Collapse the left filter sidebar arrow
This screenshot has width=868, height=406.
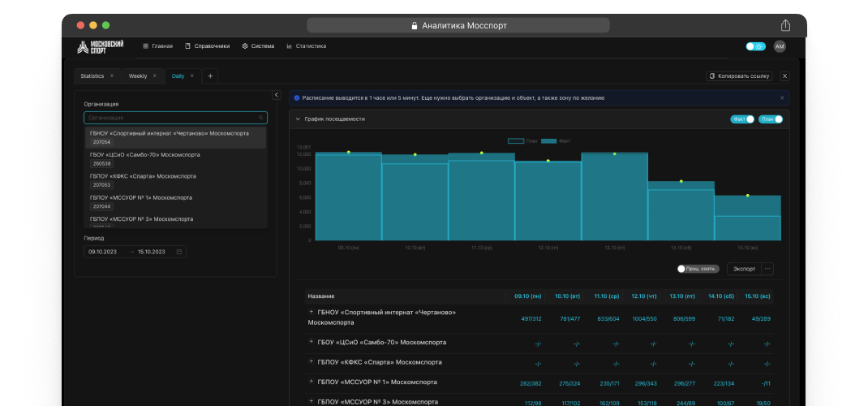[x=276, y=95]
